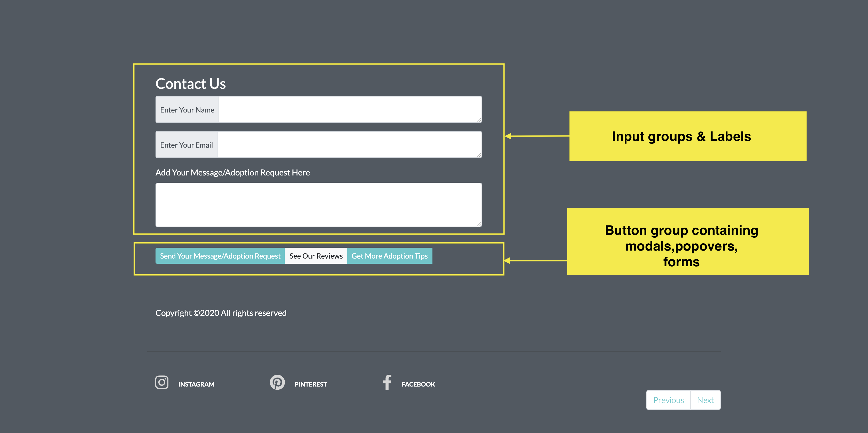Click the INSTAGRAM text link
The image size is (868, 433).
point(196,384)
